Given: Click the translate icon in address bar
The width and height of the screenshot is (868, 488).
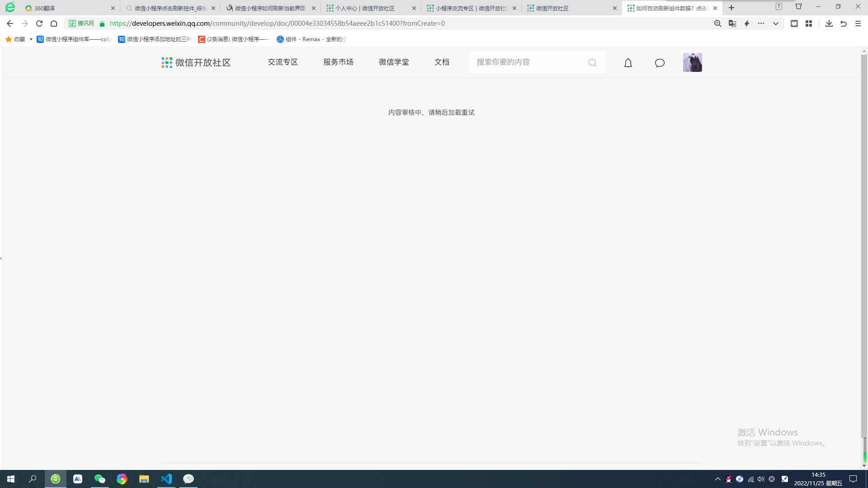Looking at the screenshot, I should point(732,23).
